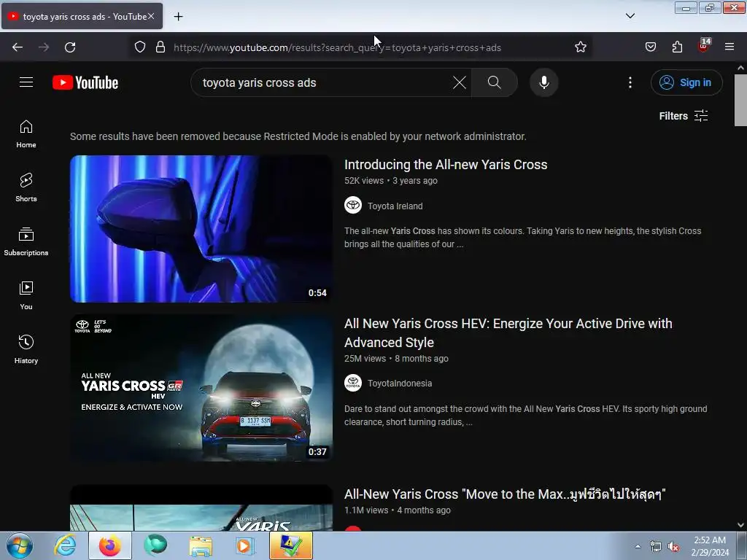Open the You section

click(x=26, y=296)
